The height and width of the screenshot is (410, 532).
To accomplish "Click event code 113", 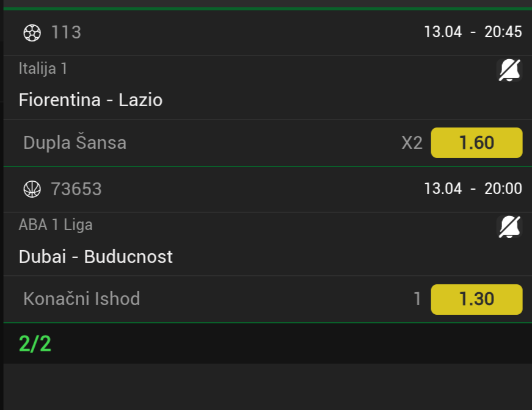I will pos(66,32).
